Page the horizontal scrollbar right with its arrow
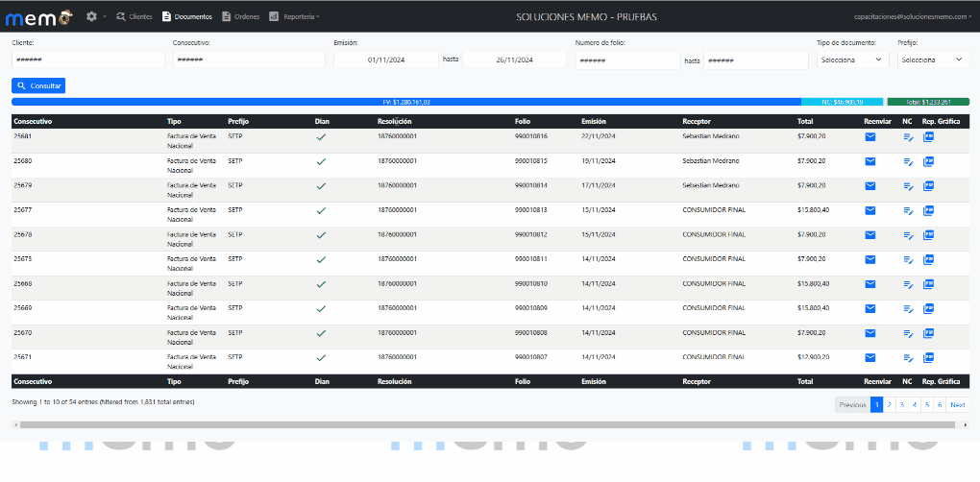 (967, 424)
